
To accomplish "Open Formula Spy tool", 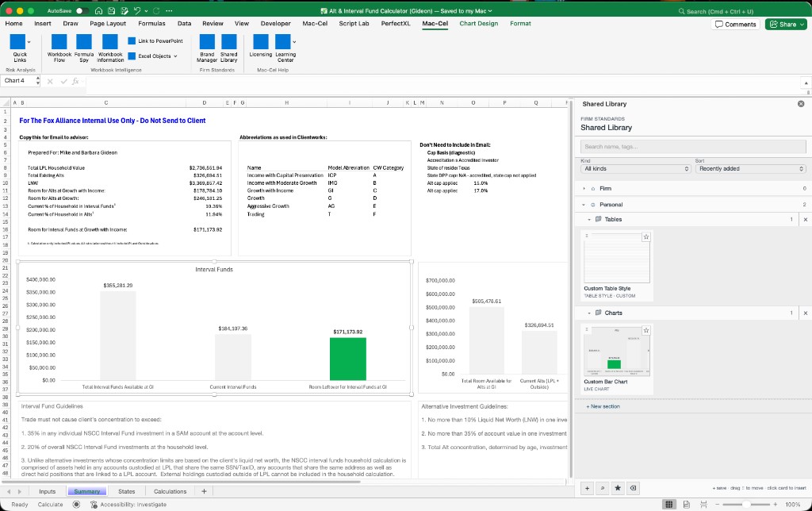I will [84, 48].
